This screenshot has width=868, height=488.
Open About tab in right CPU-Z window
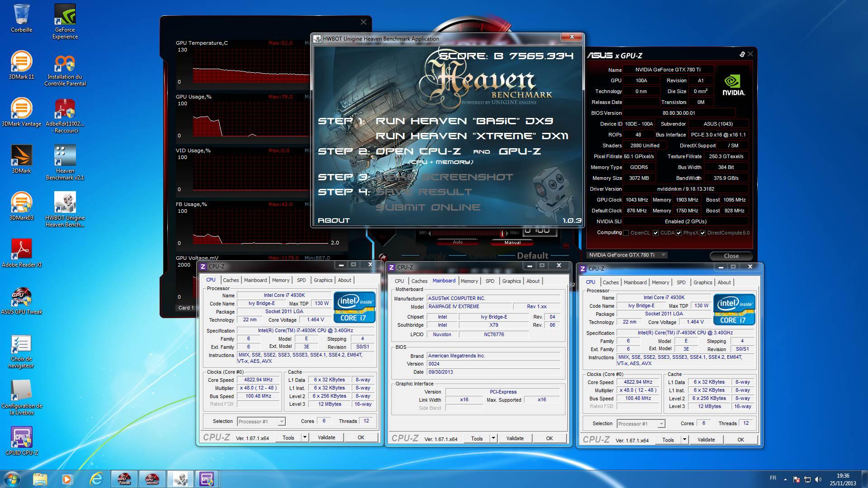pyautogui.click(x=724, y=282)
